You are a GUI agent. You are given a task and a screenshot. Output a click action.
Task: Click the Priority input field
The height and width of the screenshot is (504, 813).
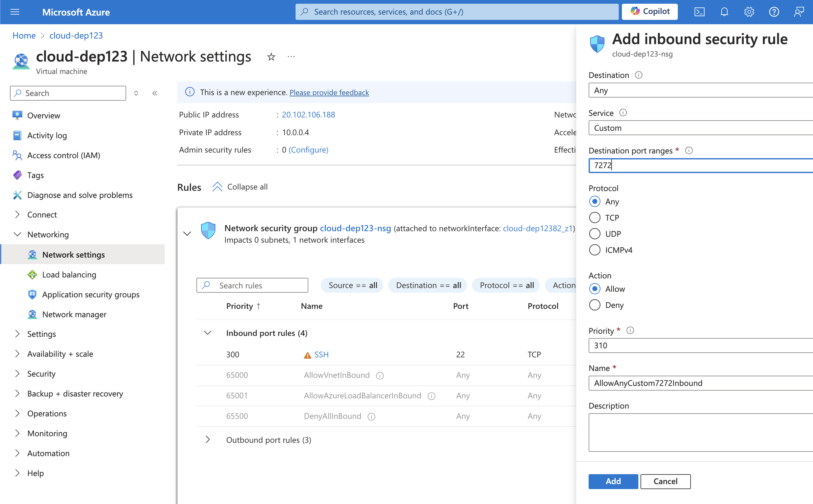701,346
